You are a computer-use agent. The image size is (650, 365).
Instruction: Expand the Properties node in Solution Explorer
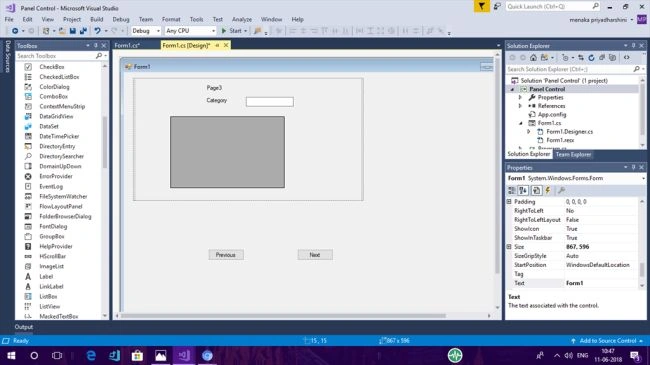[520, 97]
